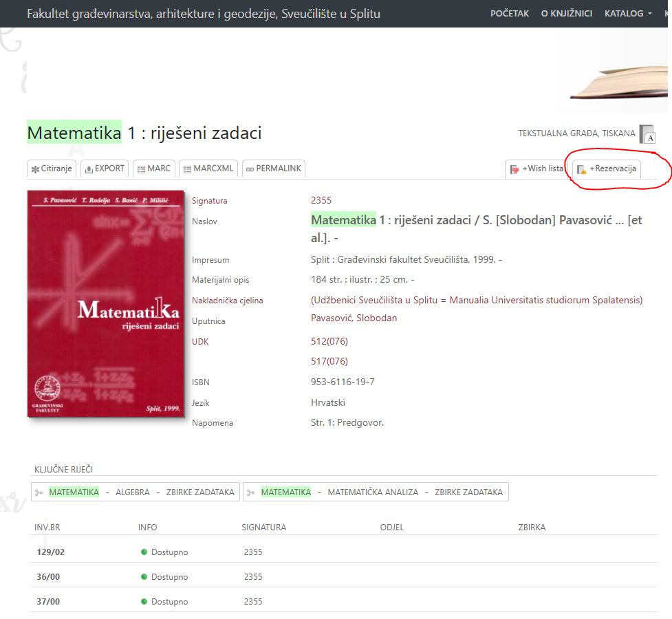Click the signature number 2355 link
This screenshot has width=672, height=619.
click(x=321, y=200)
